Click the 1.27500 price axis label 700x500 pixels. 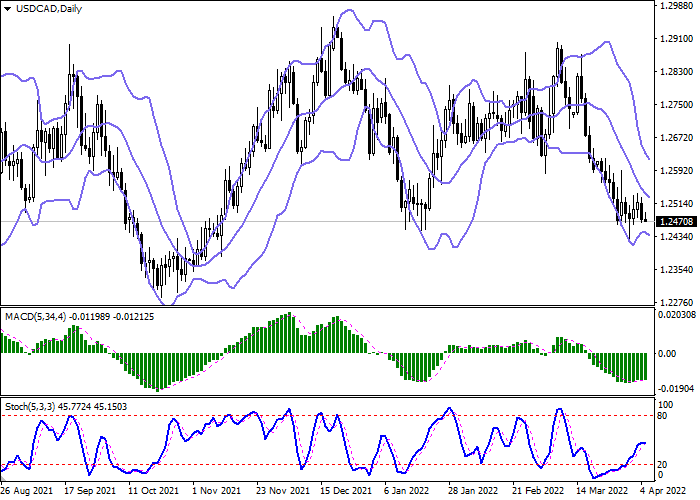677,105
